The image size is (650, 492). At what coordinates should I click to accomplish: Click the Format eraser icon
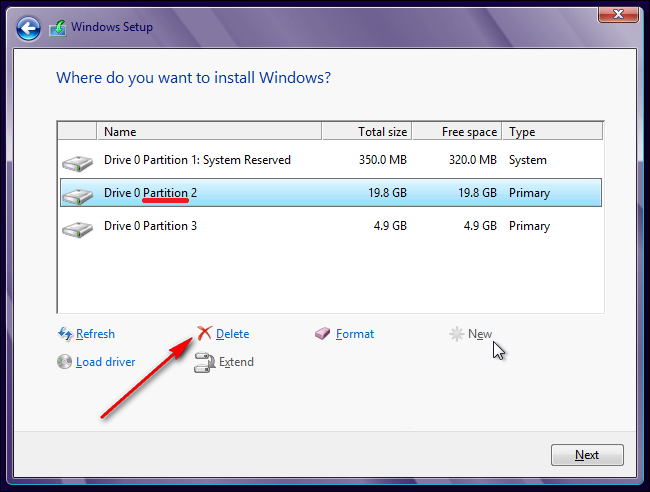coord(322,334)
